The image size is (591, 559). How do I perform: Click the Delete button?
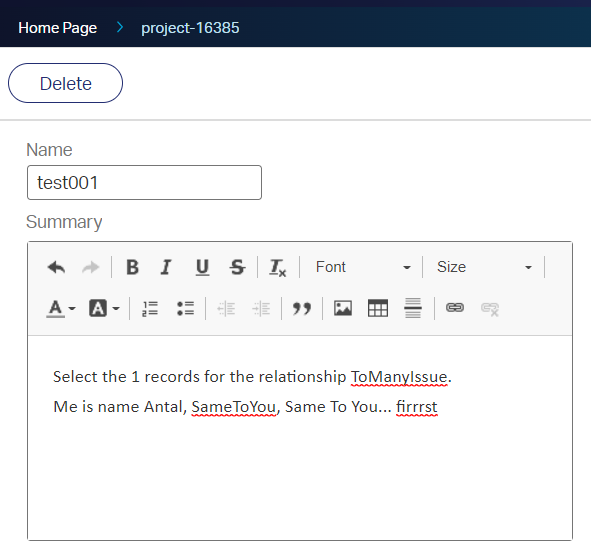click(x=66, y=83)
